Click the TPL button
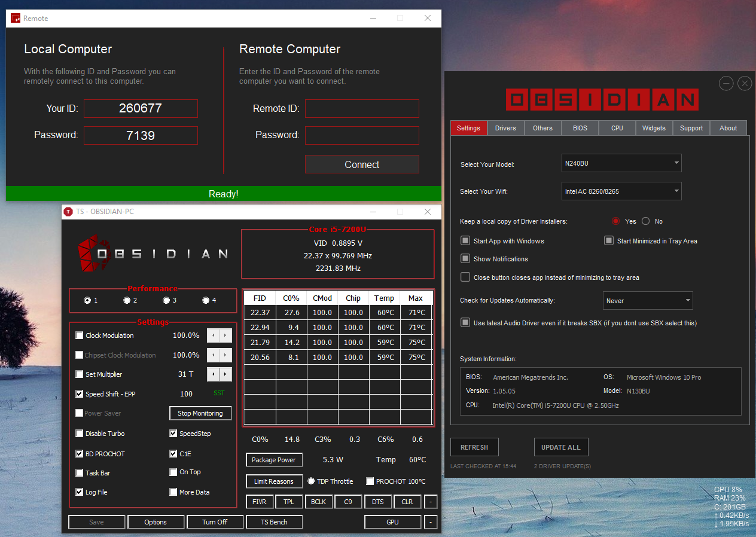 point(289,502)
